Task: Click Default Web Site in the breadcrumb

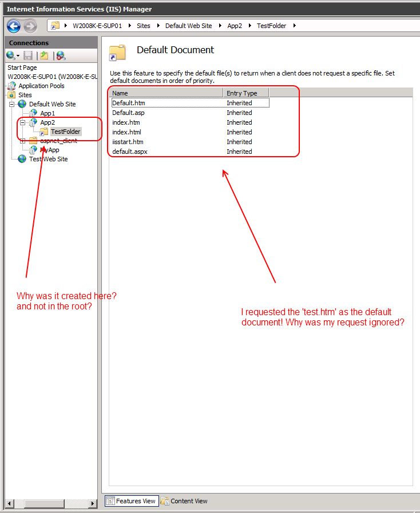Action: (189, 26)
